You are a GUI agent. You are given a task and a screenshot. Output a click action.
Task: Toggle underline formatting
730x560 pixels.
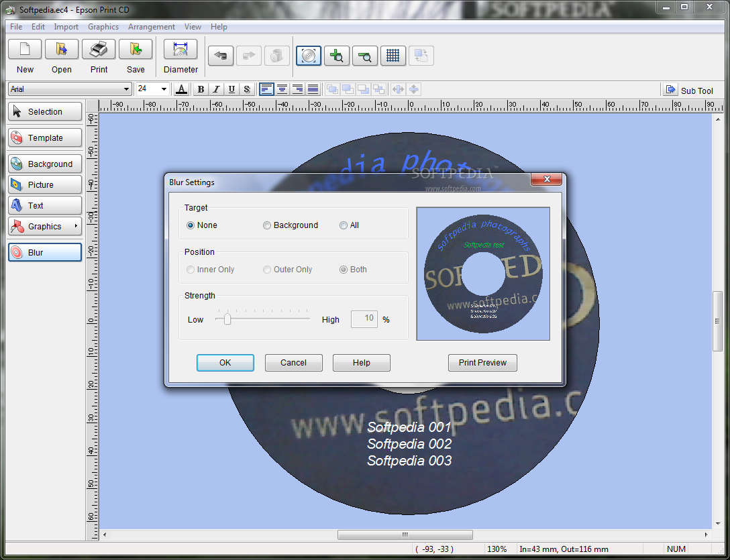pos(231,89)
